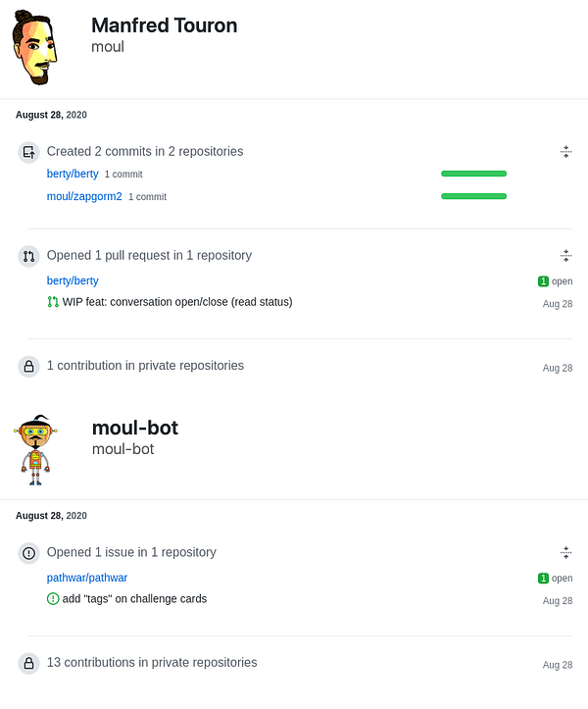Click the green commit bar for berty/berty
Screen dimensions: 588x709
pyautogui.click(x=473, y=174)
